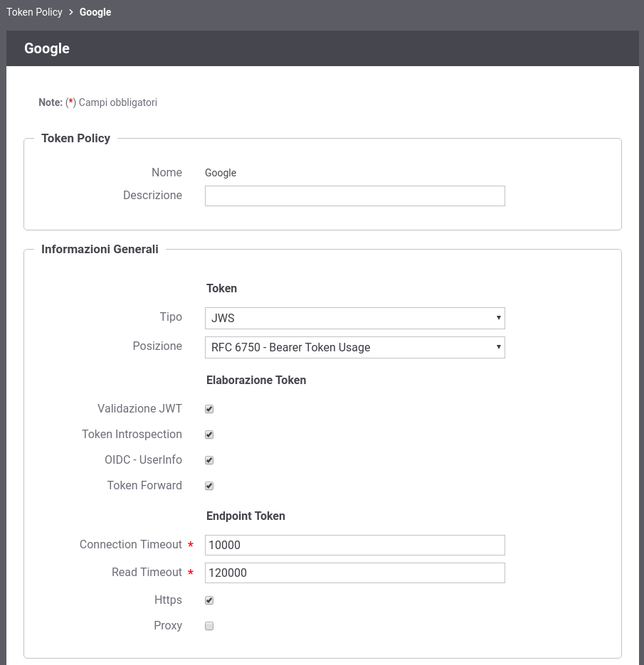The width and height of the screenshot is (644, 665).
Task: Click the Read Timeout label
Action: (147, 572)
